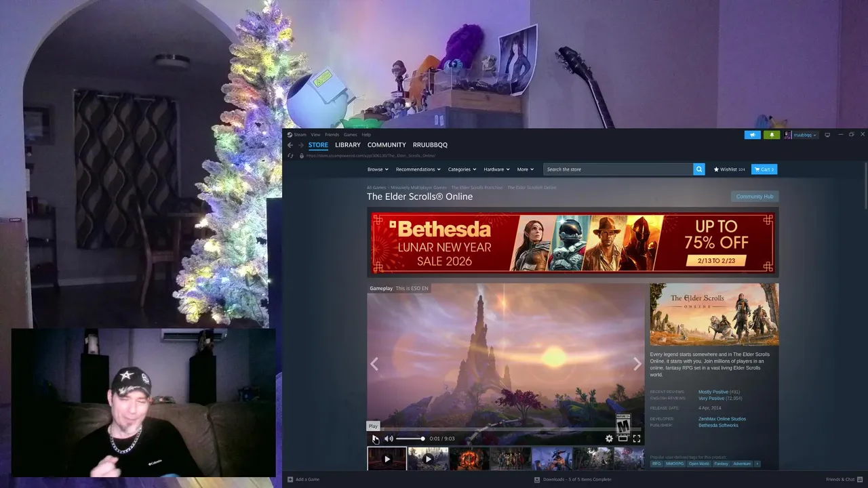
Task: Enter Big Picture mode via monitor icon
Action: point(827,135)
